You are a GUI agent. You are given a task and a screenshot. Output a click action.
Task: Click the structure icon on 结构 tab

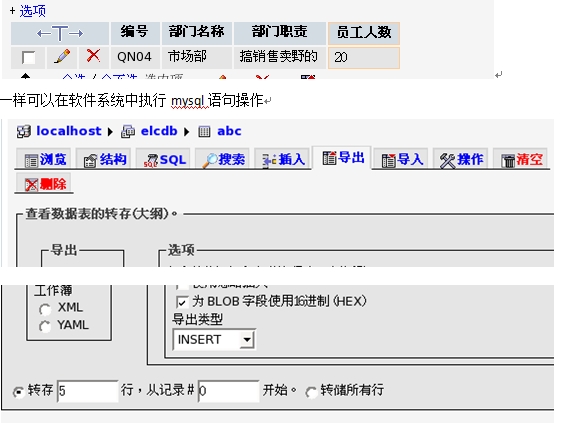pos(90,160)
